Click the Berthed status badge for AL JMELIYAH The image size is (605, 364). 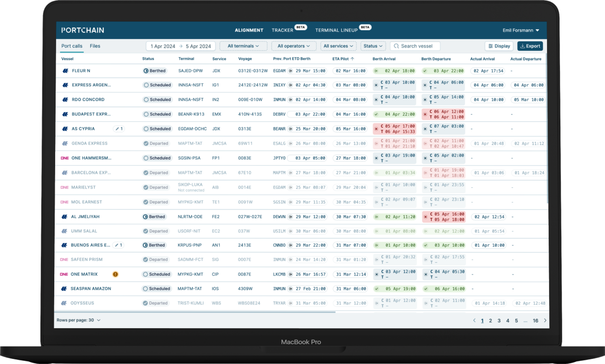pos(154,217)
